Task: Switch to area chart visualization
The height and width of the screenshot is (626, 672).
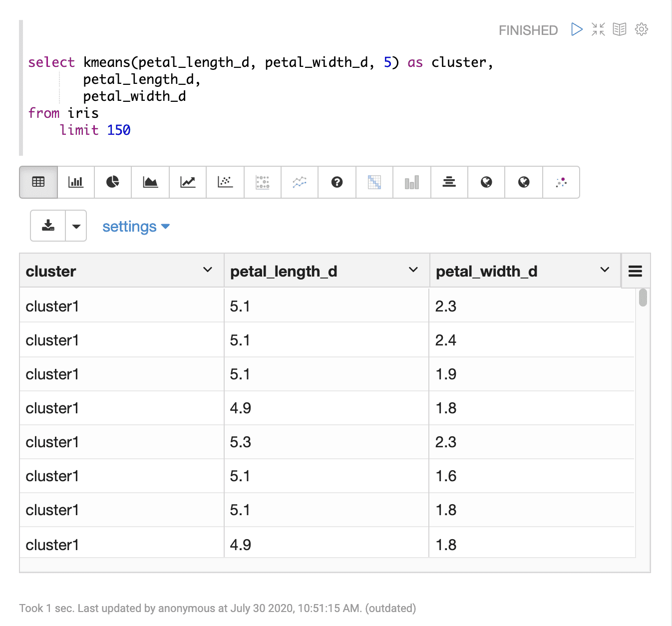Action: click(x=150, y=182)
